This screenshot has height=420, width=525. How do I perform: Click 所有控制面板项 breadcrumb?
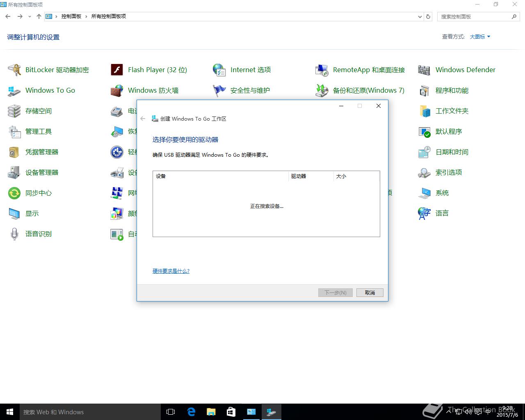[108, 16]
